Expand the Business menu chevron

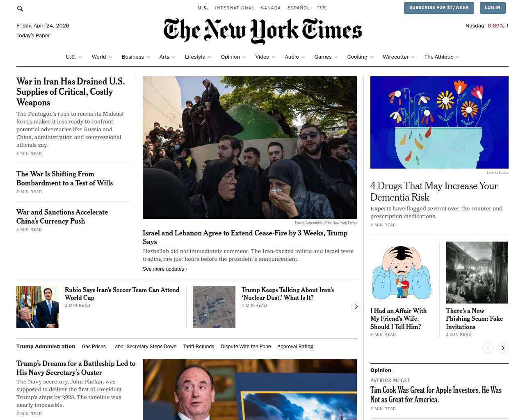[x=148, y=57]
